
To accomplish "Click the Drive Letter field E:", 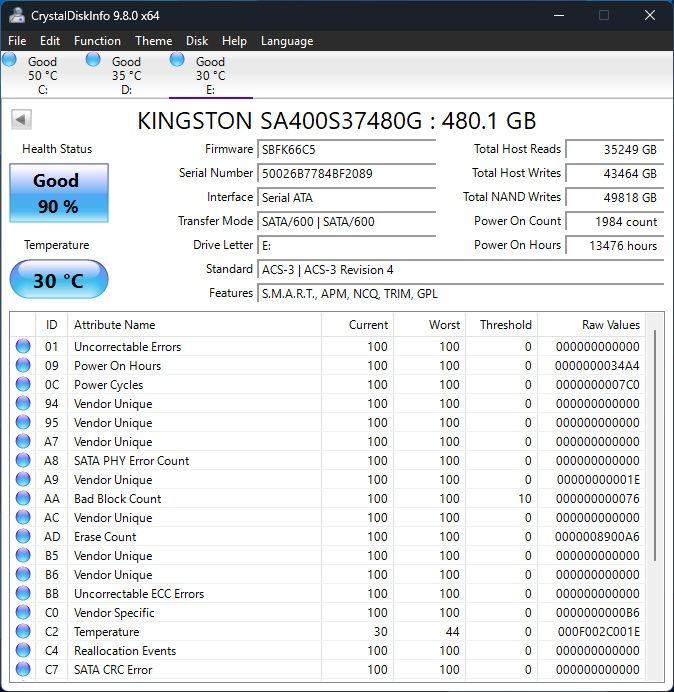I will click(346, 245).
